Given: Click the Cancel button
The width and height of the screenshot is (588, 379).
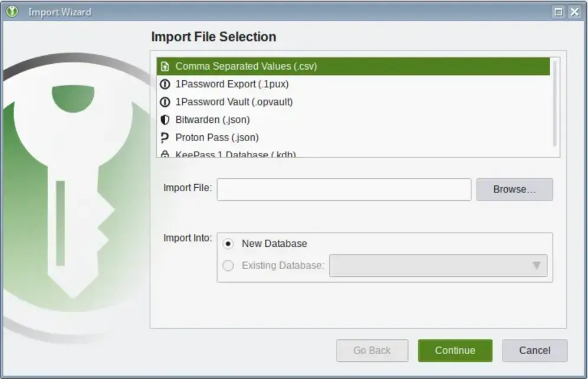Looking at the screenshot, I should (x=535, y=351).
